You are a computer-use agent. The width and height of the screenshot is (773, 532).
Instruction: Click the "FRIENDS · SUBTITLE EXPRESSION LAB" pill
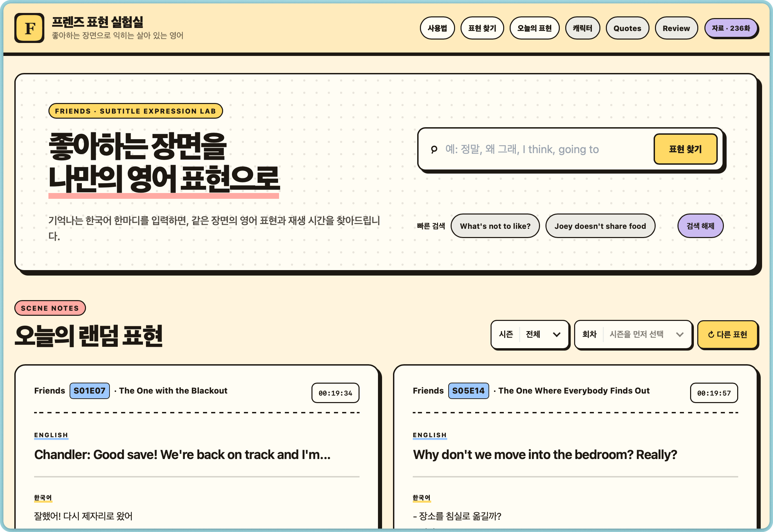[136, 111]
